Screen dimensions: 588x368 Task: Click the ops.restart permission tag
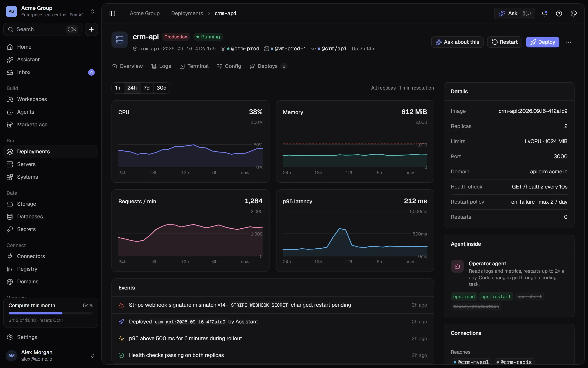pos(496,297)
